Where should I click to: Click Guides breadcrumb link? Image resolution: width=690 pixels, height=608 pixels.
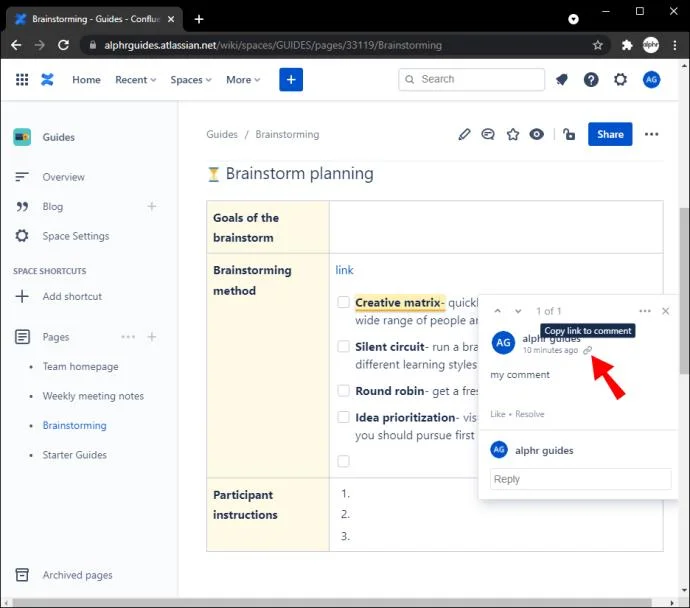coord(222,134)
